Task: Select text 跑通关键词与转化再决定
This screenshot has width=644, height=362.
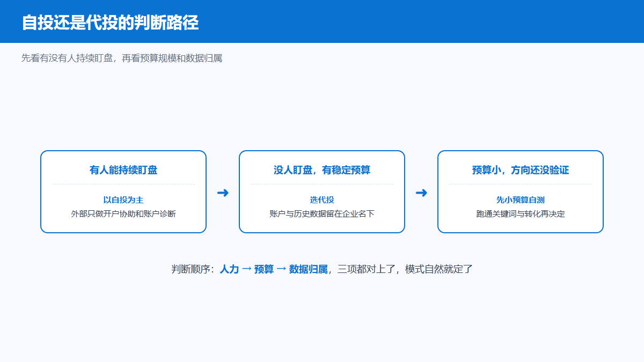Action: coord(521,213)
